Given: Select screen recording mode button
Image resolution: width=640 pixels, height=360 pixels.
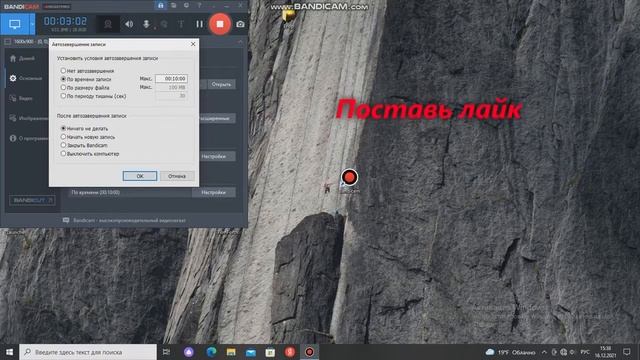Looking at the screenshot, I should pyautogui.click(x=15, y=24).
